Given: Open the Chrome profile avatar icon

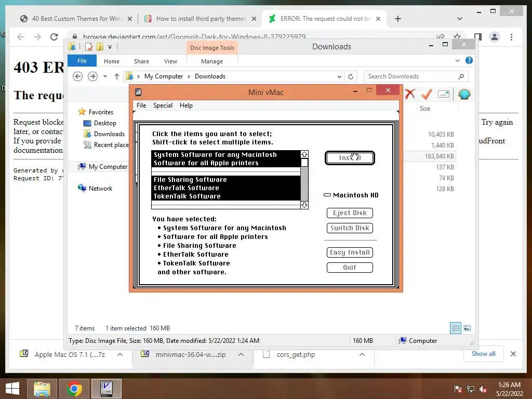Looking at the screenshot, I should (x=495, y=37).
